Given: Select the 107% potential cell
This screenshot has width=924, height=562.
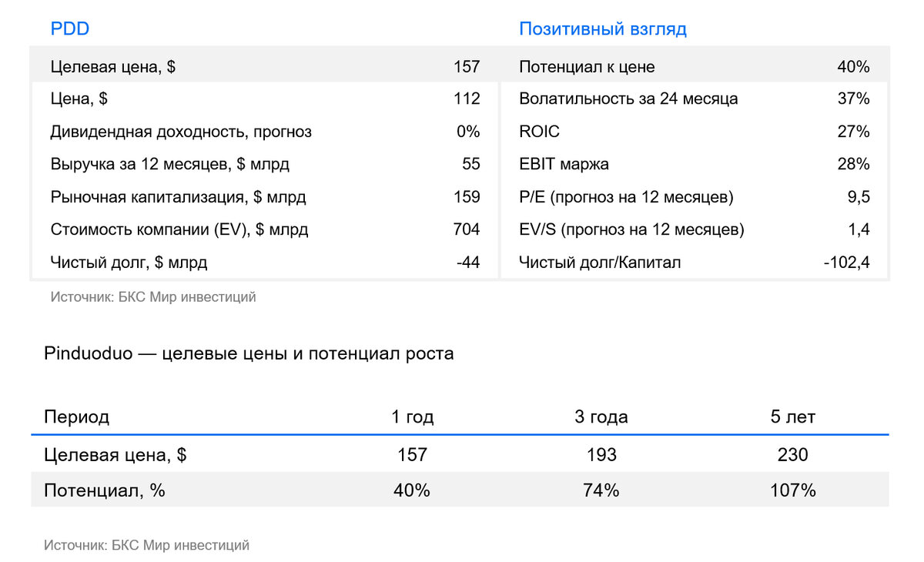Looking at the screenshot, I should click(x=792, y=490).
